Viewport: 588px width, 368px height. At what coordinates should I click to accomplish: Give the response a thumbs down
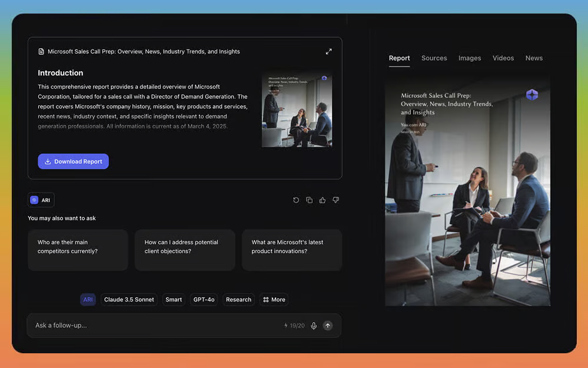click(x=335, y=200)
